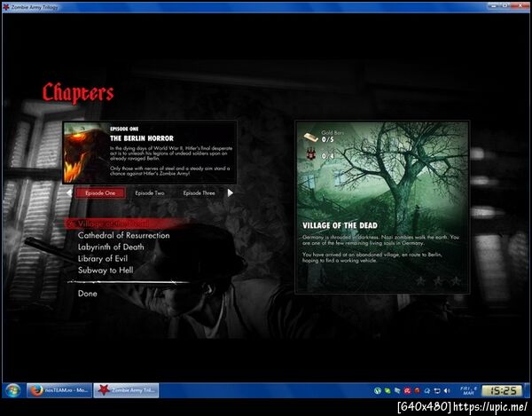The width and height of the screenshot is (532, 416).
Task: Click the Gold Bars counter icon
Action: click(x=310, y=137)
